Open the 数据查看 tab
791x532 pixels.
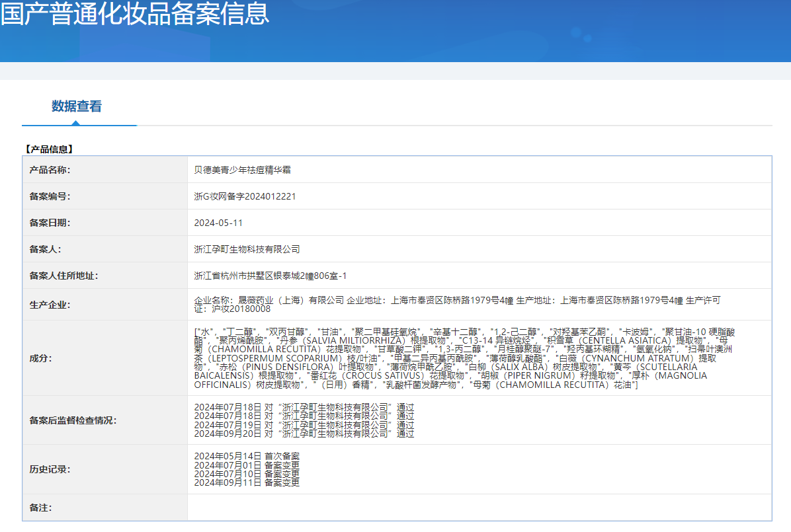coord(77,106)
